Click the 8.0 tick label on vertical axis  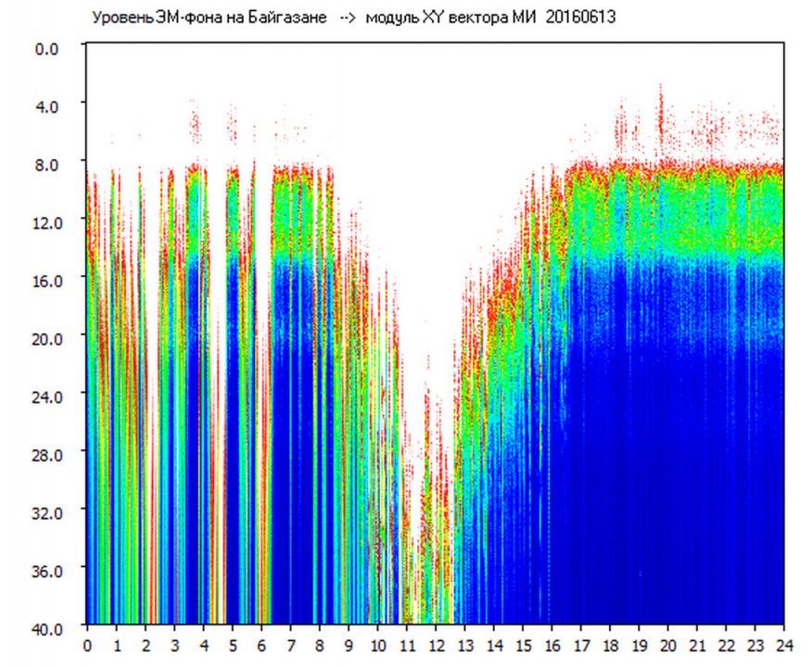46,165
